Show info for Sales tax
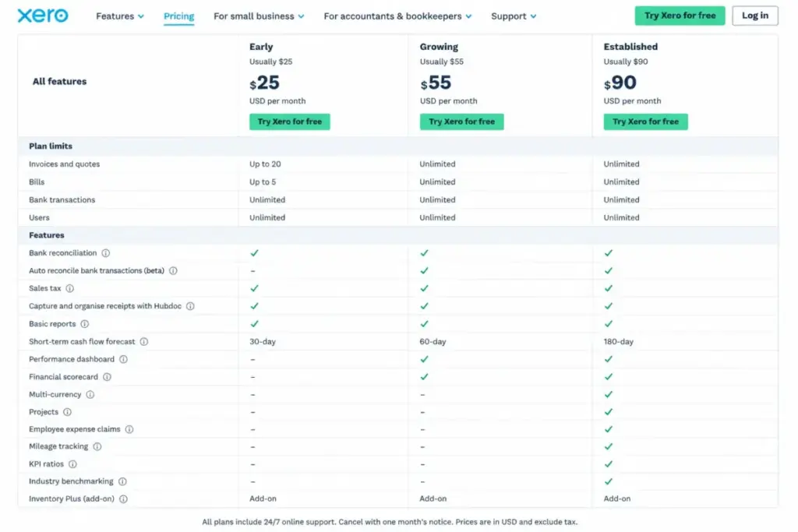Screen dimensions: 798x532 [x=69, y=288]
